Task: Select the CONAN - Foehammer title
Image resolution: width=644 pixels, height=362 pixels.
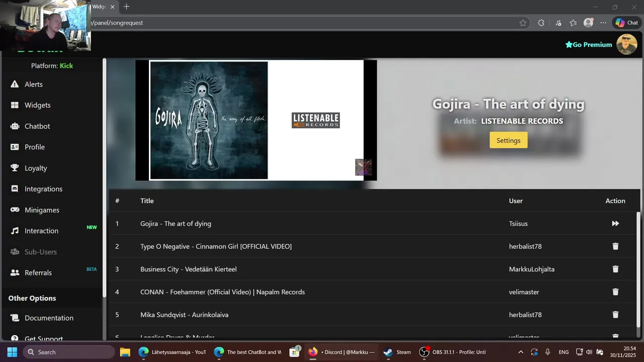Action: pos(222,292)
